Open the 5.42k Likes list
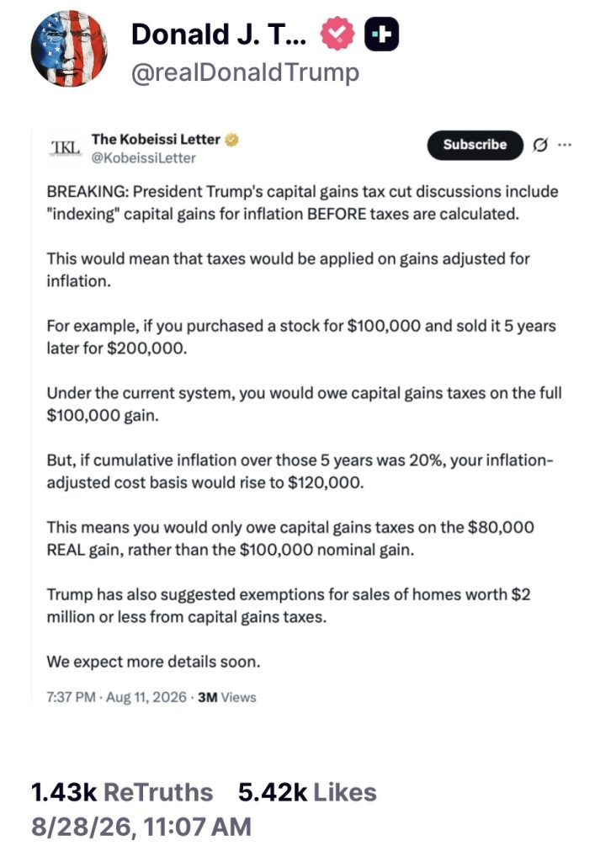616x862 pixels. click(x=307, y=792)
